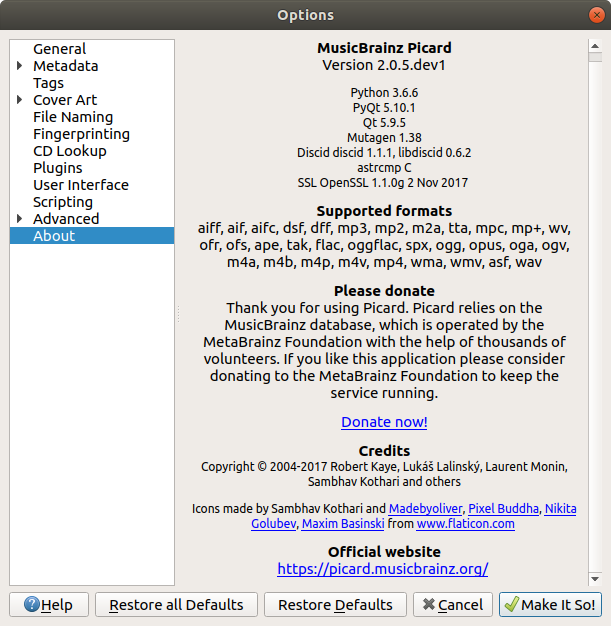Click the Restore Defaults button
This screenshot has height=626, width=611.
[335, 605]
